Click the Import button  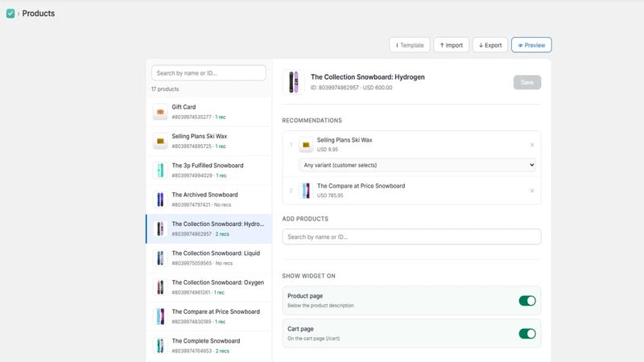point(451,45)
